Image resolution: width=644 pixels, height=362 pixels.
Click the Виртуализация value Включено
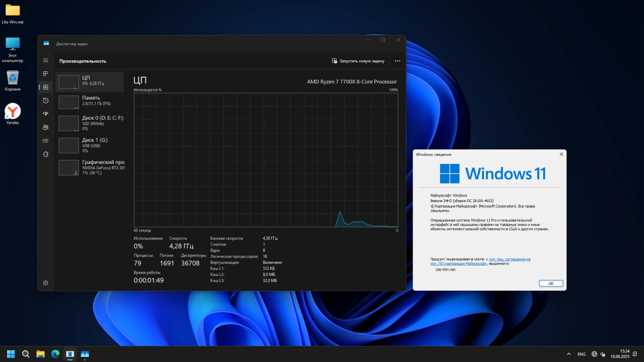(x=272, y=262)
